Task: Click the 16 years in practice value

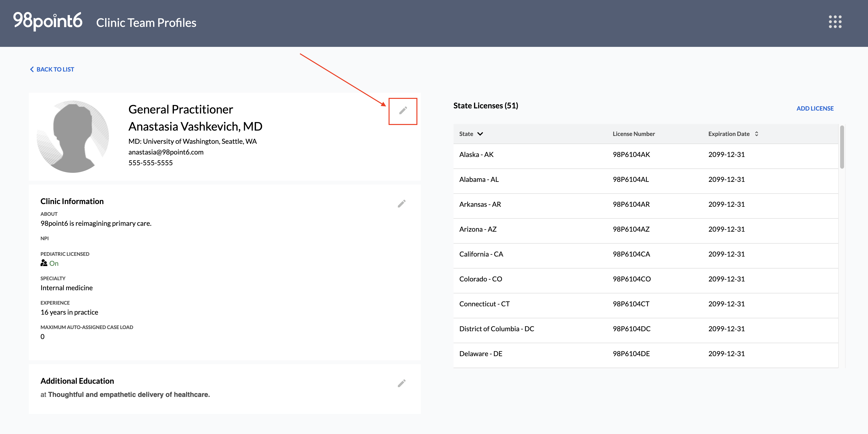Action: pyautogui.click(x=69, y=312)
